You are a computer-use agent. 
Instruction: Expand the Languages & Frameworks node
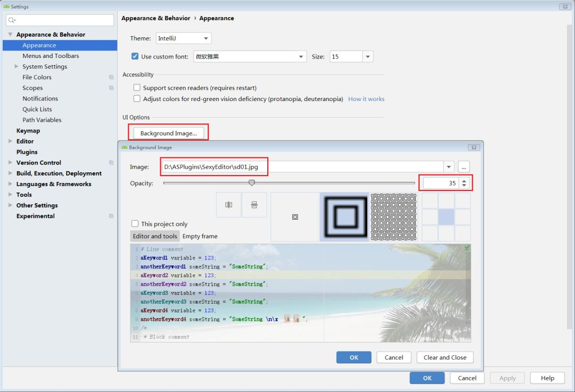10,184
